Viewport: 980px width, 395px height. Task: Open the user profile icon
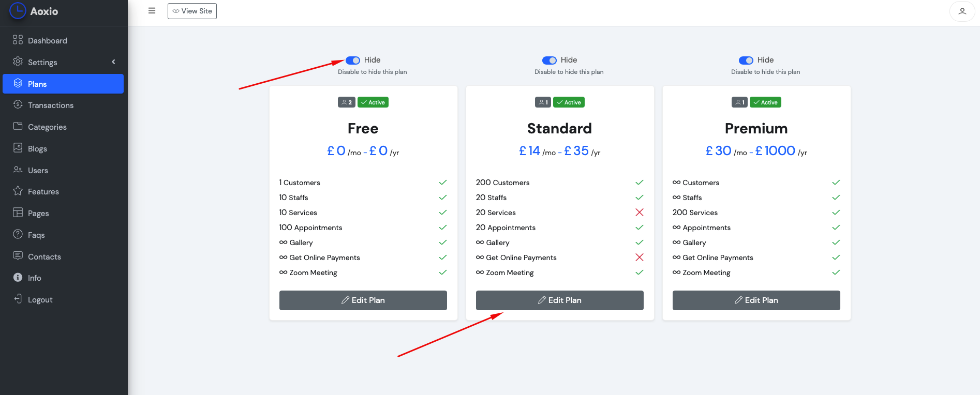(962, 11)
